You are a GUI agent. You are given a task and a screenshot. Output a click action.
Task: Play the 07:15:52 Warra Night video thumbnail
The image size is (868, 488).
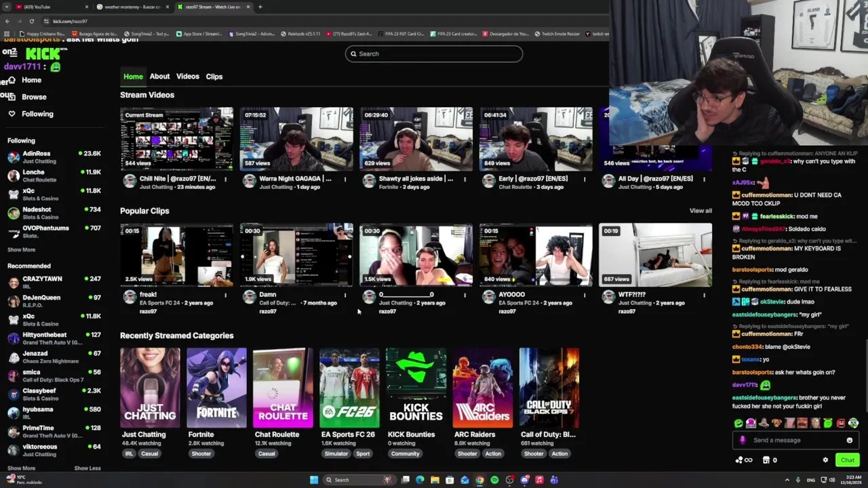click(296, 138)
